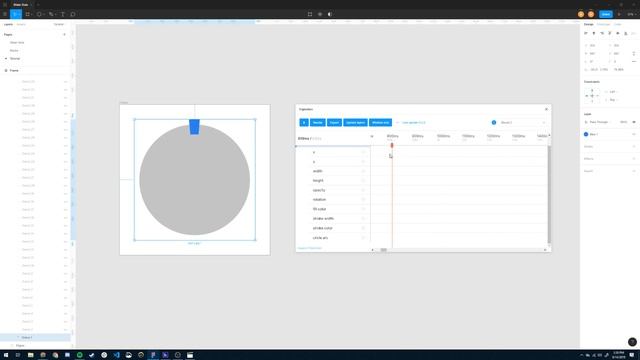Switch to the Design tab

(589, 24)
